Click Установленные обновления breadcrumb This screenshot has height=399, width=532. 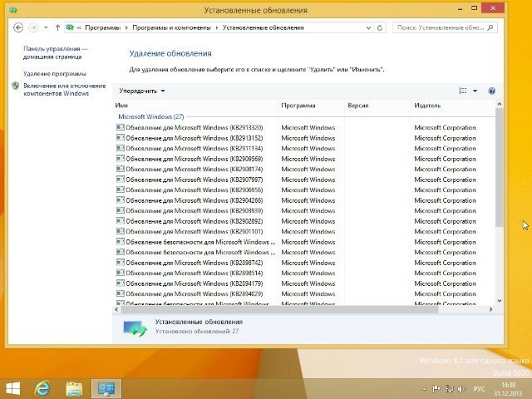tap(263, 27)
